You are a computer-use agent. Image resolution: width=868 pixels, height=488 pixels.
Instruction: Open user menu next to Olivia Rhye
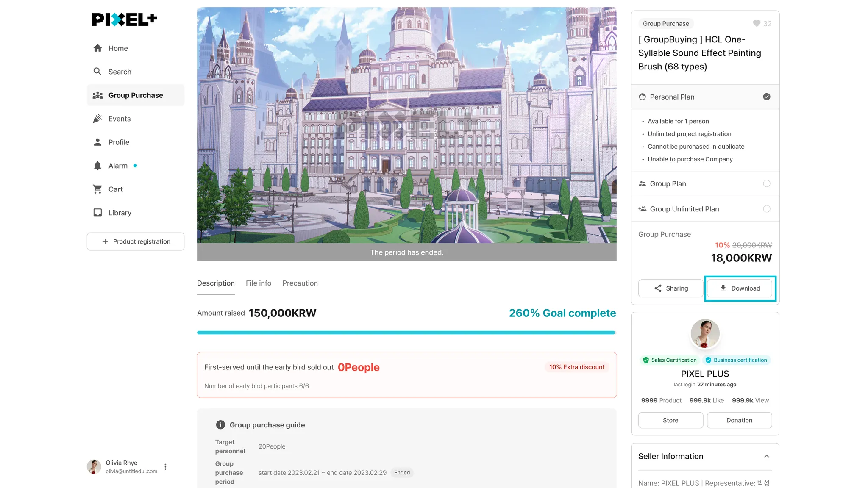pos(165,467)
